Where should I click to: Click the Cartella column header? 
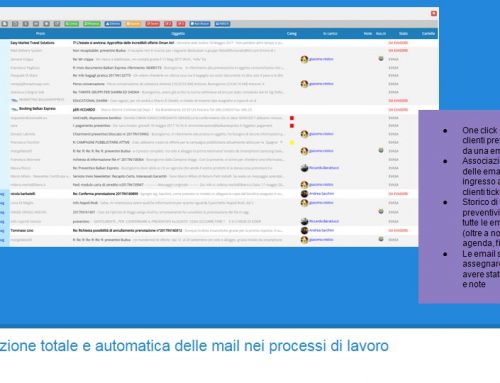[x=428, y=34]
